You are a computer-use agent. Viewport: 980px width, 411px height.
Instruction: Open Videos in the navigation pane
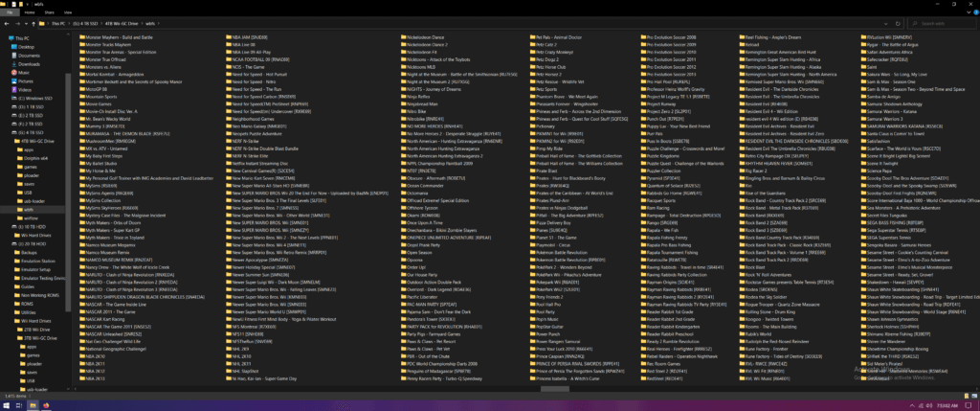[x=21, y=89]
